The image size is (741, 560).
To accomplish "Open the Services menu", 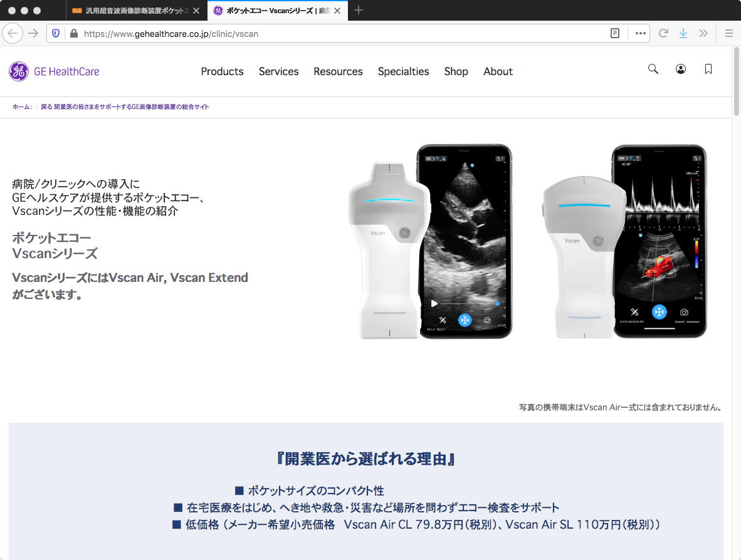I will point(279,71).
